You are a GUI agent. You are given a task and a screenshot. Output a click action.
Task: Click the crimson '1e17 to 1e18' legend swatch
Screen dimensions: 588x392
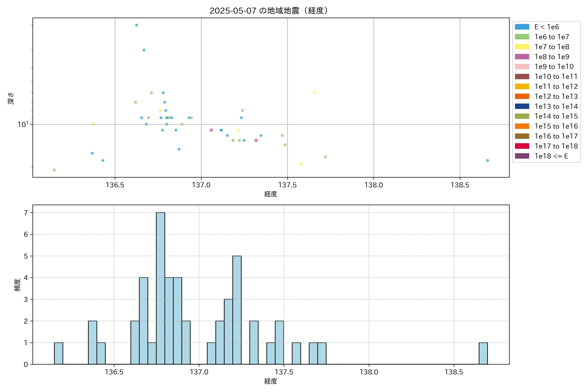point(522,146)
